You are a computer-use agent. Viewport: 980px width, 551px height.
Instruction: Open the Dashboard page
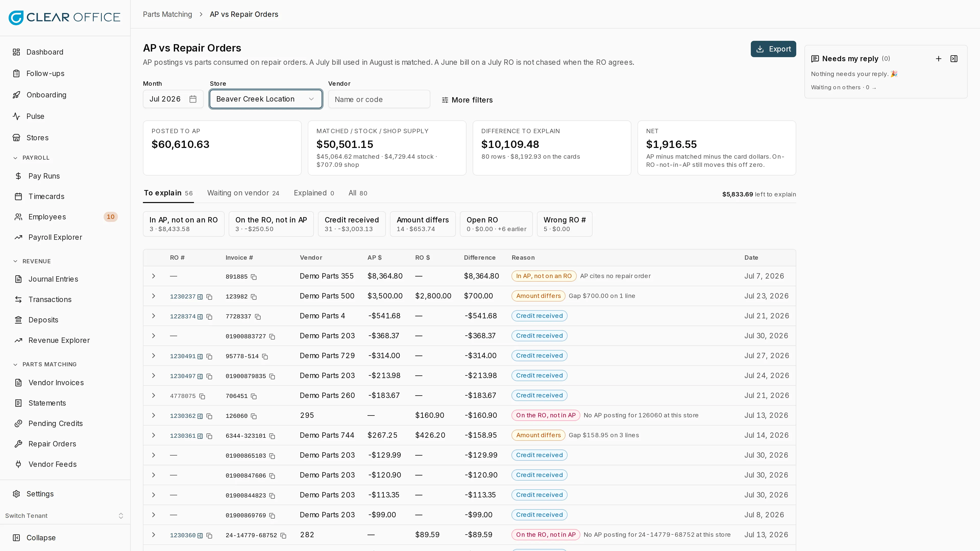pos(65,52)
